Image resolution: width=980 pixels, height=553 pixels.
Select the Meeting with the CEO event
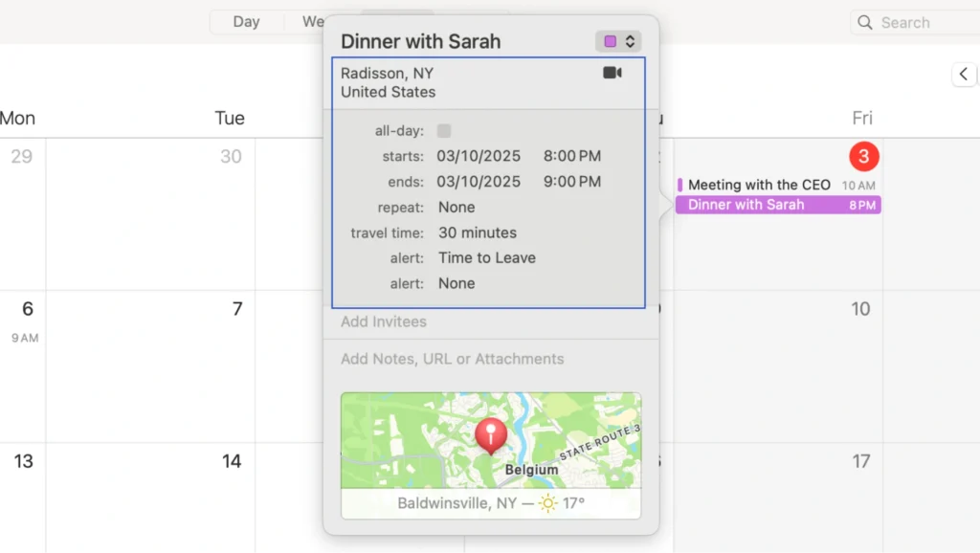[759, 185]
